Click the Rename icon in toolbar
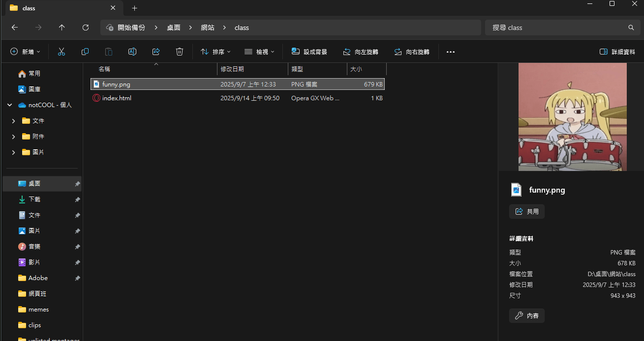This screenshot has height=341, width=644. (x=132, y=52)
